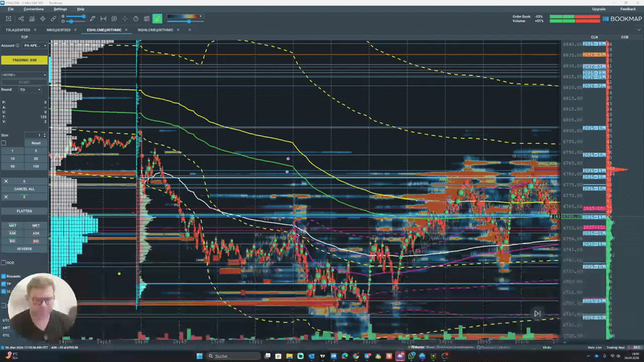Enable the OCO checkbox
This screenshot has width=644, height=362.
coord(4,262)
